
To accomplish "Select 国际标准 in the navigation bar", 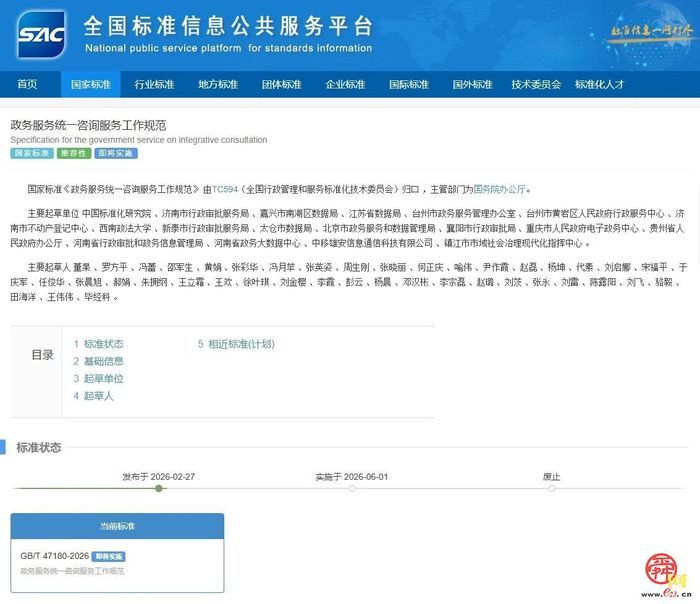I will click(408, 85).
